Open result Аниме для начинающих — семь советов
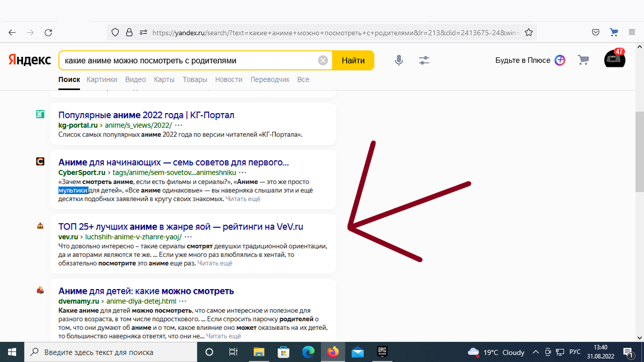This screenshot has height=362, width=644. (173, 162)
